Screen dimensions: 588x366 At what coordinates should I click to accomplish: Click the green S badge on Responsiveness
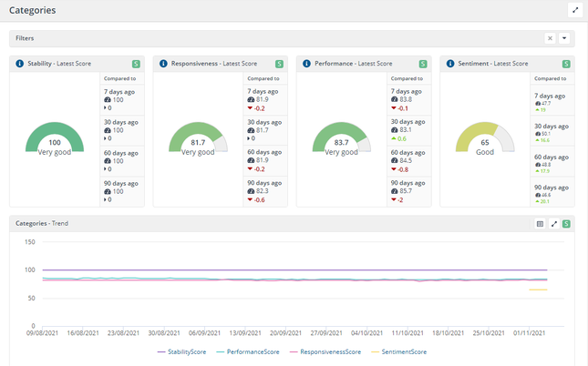pyautogui.click(x=280, y=64)
